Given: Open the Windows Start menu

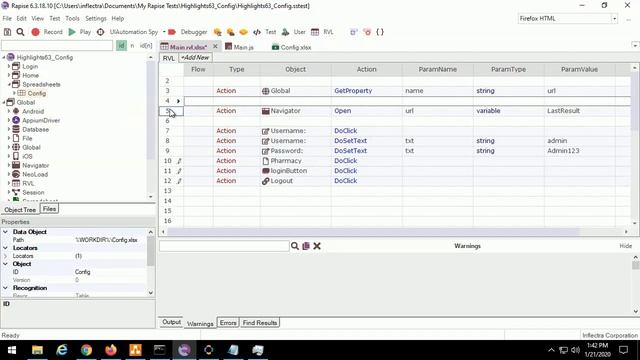Looking at the screenshot, I should [12, 350].
